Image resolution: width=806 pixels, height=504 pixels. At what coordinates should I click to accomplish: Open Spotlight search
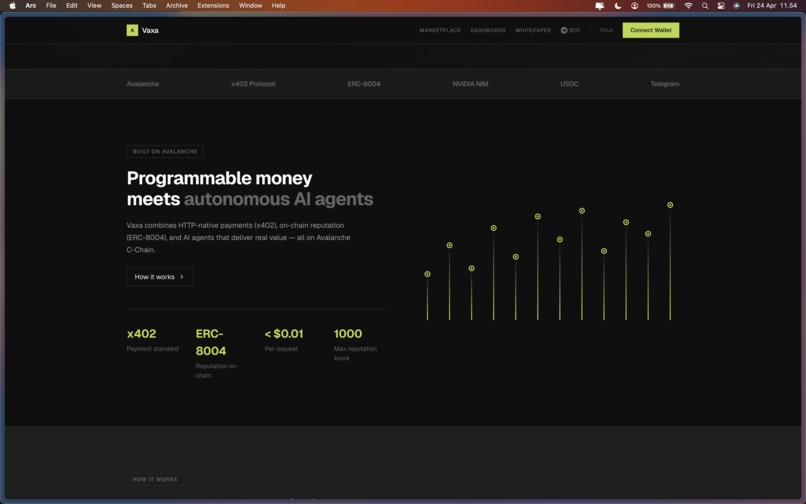(x=705, y=6)
